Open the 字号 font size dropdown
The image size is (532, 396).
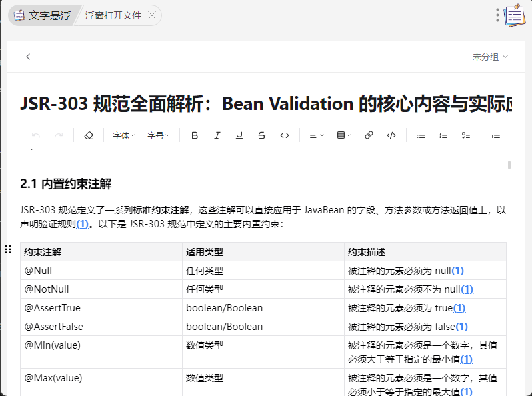158,135
